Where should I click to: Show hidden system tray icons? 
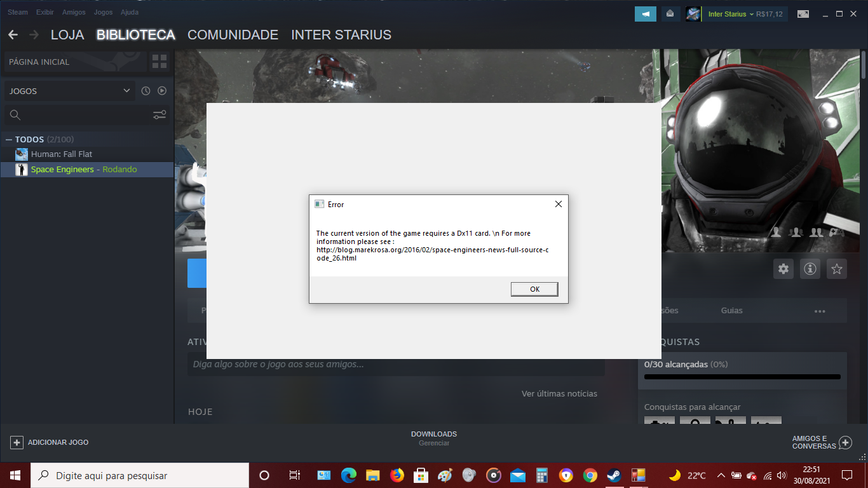(721, 475)
